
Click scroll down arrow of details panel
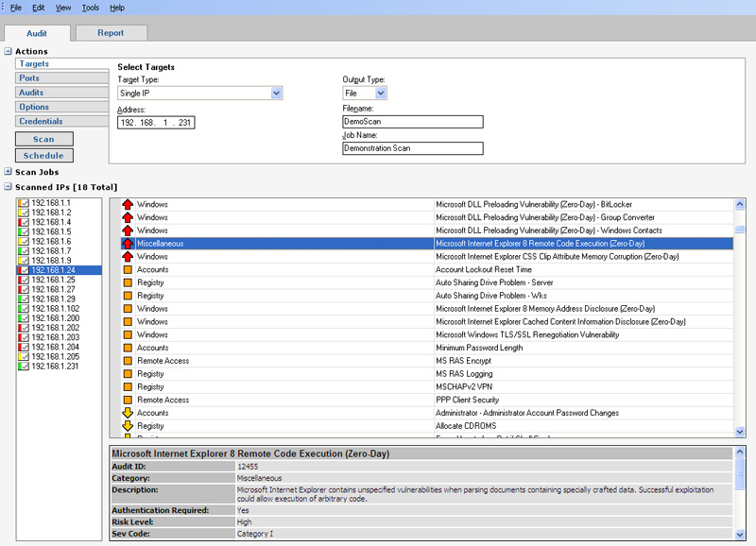[x=740, y=534]
